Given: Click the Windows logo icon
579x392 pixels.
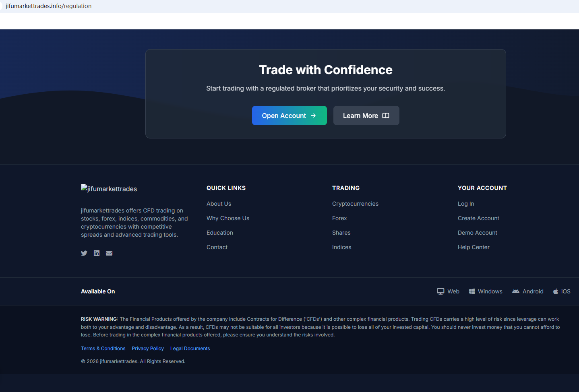Looking at the screenshot, I should tap(472, 291).
